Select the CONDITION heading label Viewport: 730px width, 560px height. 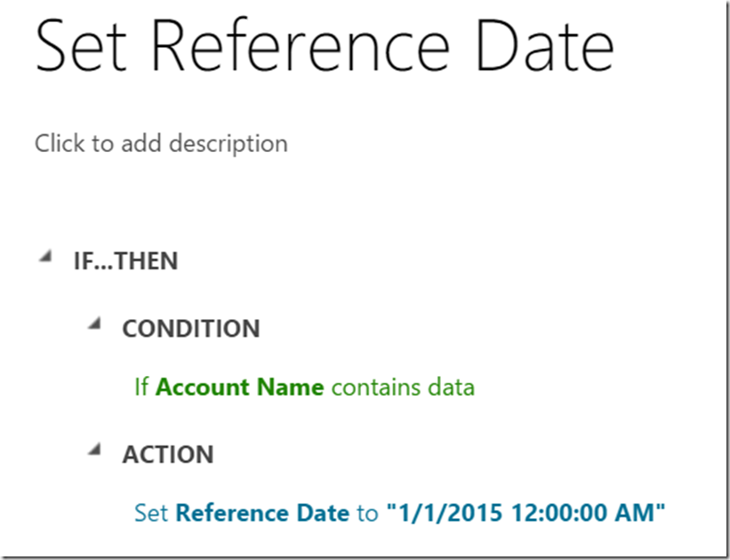pyautogui.click(x=190, y=329)
